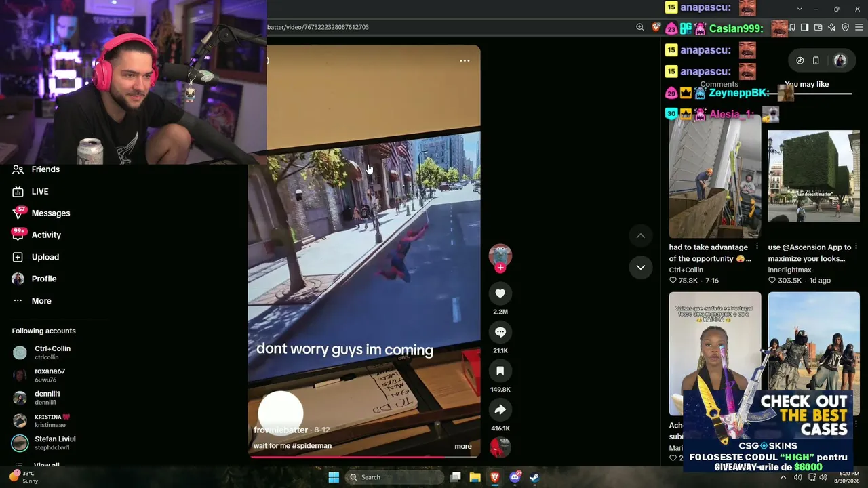The height and width of the screenshot is (488, 868).
Task: Open the innerlightmax author link
Action: pos(789,270)
